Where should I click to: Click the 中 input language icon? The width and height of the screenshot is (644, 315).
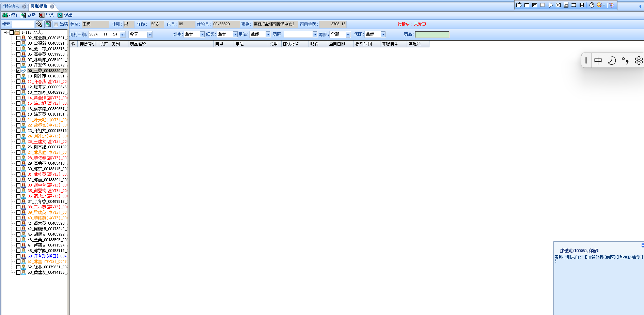[x=598, y=61]
